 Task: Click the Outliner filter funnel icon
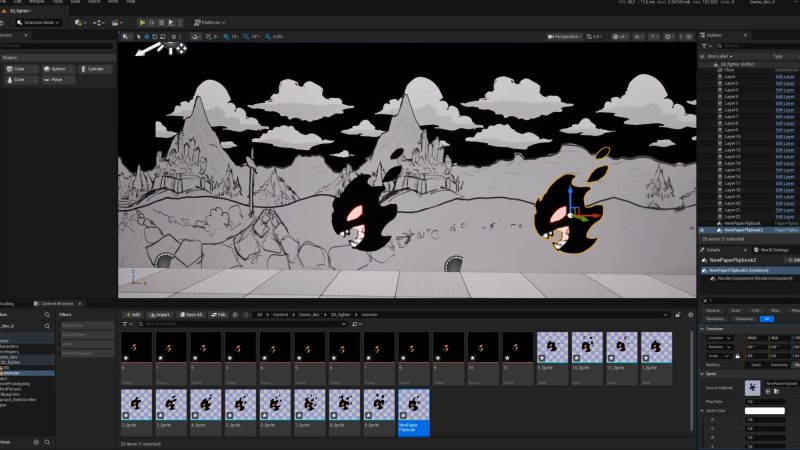tap(704, 47)
